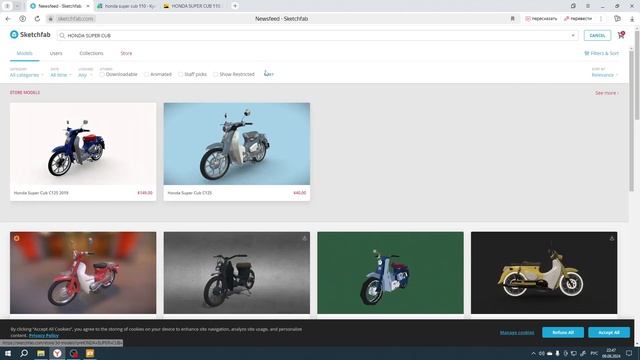
Task: Open the black scooter model thumbnail
Action: click(237, 273)
